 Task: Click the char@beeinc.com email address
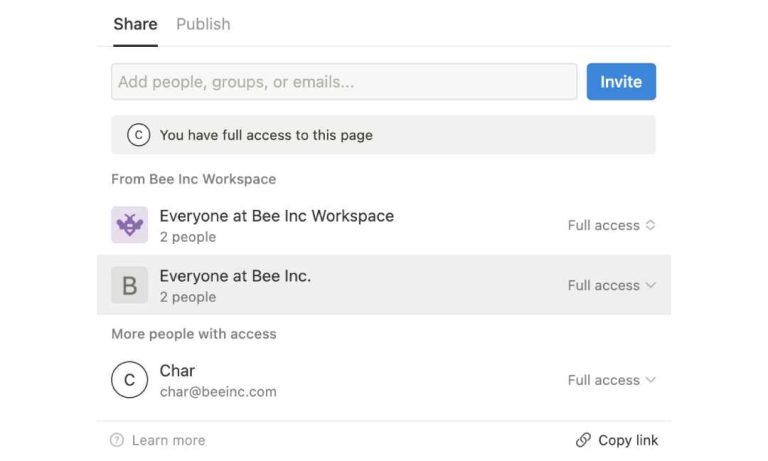(218, 392)
